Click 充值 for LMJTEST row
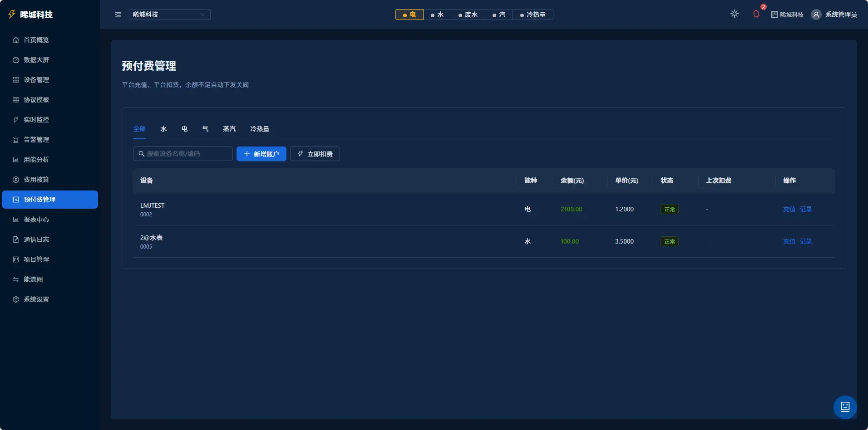868x430 pixels. [789, 209]
